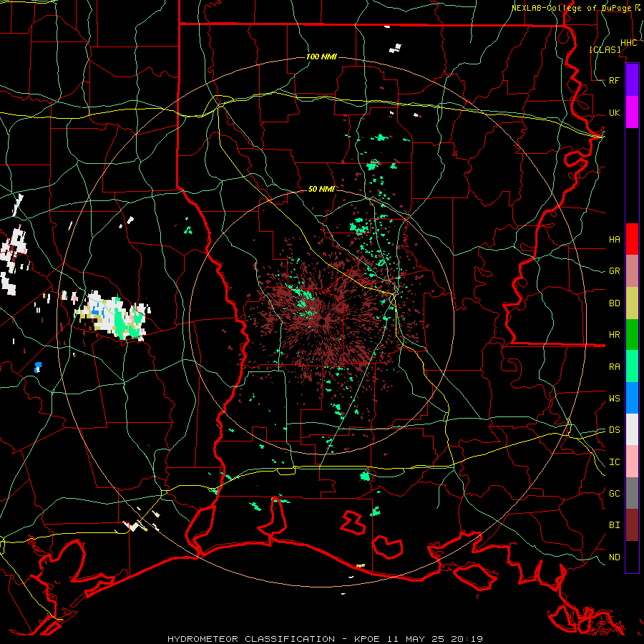The image size is (644, 644).
Task: Click the IC legend label
Action: coord(614,462)
